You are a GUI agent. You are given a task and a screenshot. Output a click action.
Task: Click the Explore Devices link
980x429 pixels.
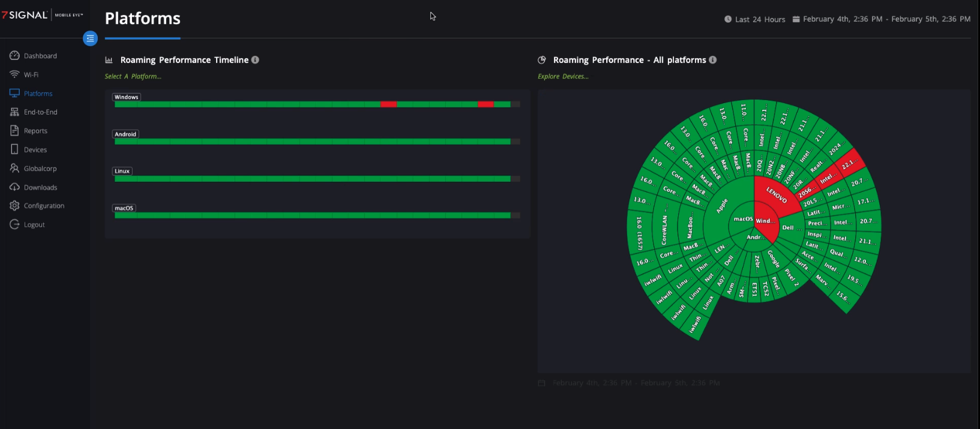(x=563, y=76)
